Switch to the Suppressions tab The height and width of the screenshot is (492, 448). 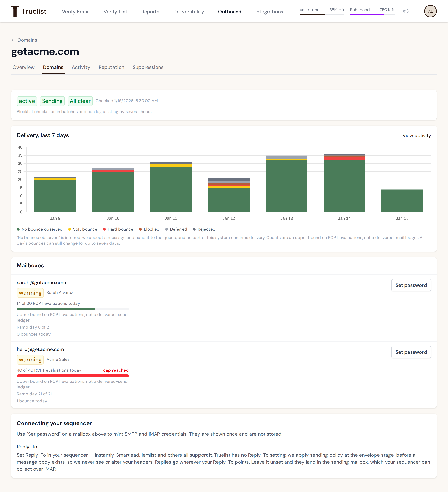pyautogui.click(x=148, y=67)
